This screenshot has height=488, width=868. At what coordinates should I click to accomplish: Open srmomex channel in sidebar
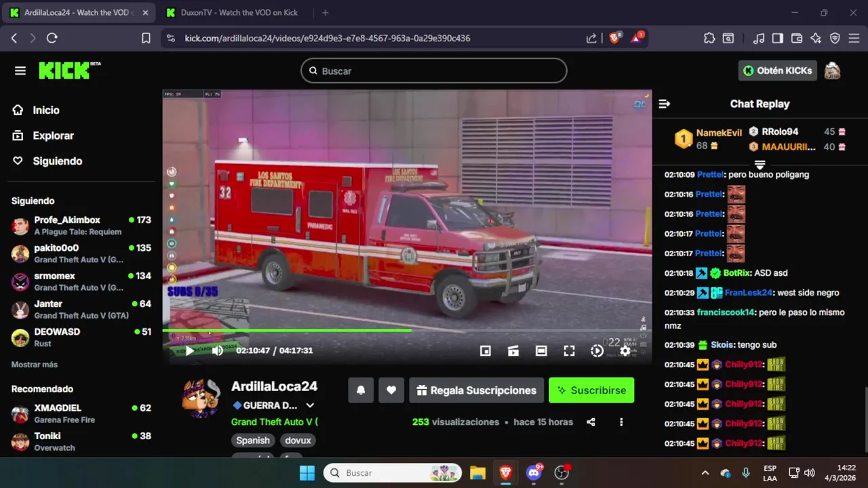[81, 281]
